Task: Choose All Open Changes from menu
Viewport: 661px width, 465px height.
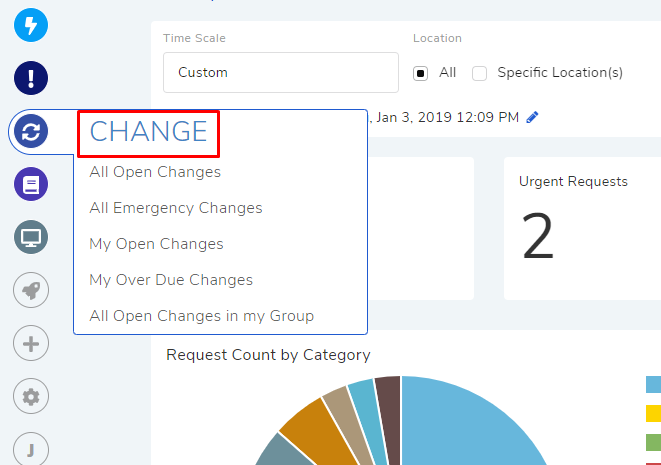Action: click(x=155, y=172)
